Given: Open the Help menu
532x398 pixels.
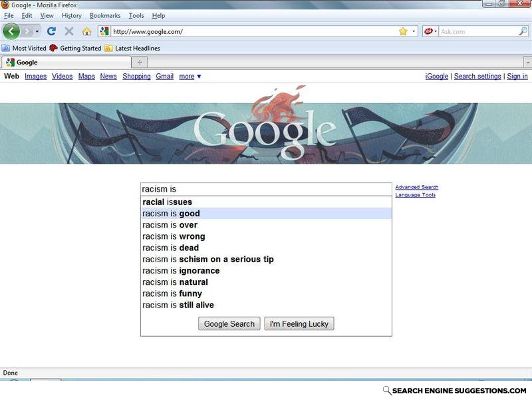Looking at the screenshot, I should [x=158, y=15].
